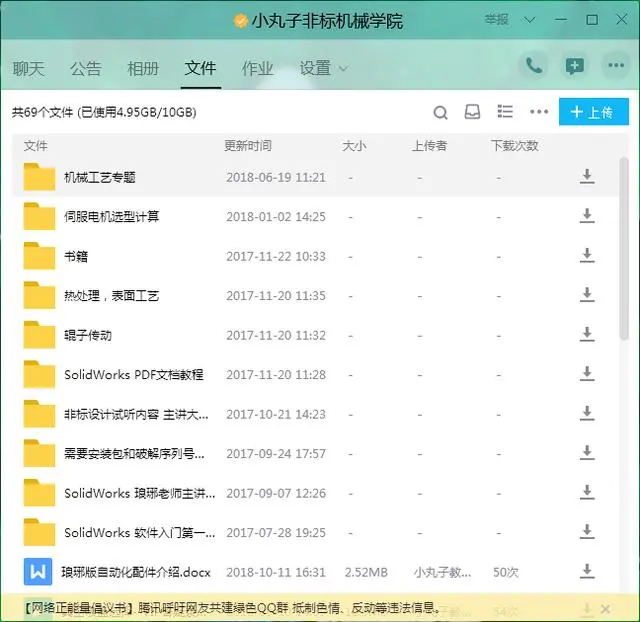Click the 50次 download count
Viewport: 640px width, 622px height.
506,572
